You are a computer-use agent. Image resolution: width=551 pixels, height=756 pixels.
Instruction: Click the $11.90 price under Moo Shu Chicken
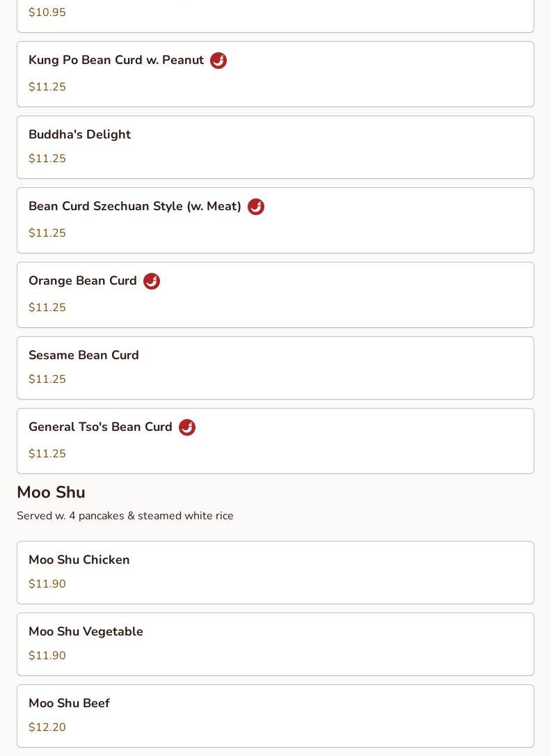pyautogui.click(x=47, y=584)
